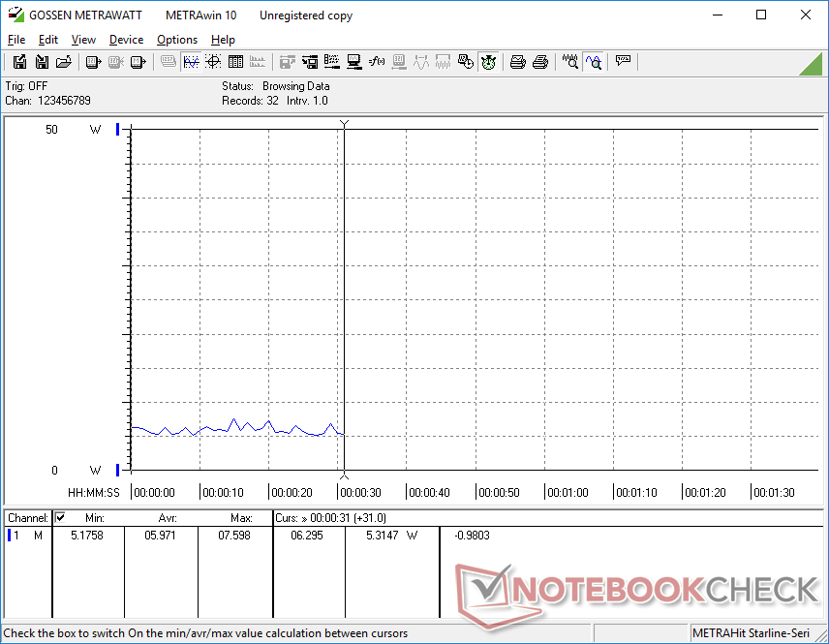Click the monitor display settings icon
The width and height of the screenshot is (829, 644).
[x=354, y=62]
